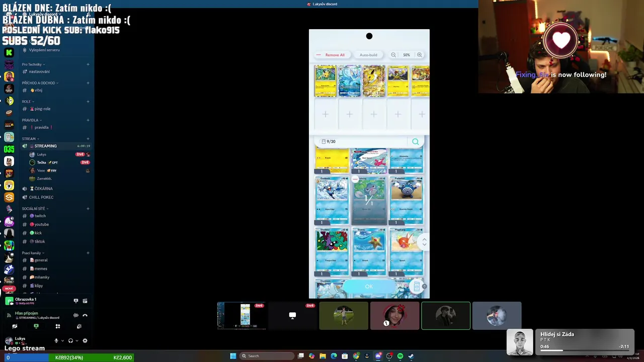Open Discord user settings gear

point(85,340)
